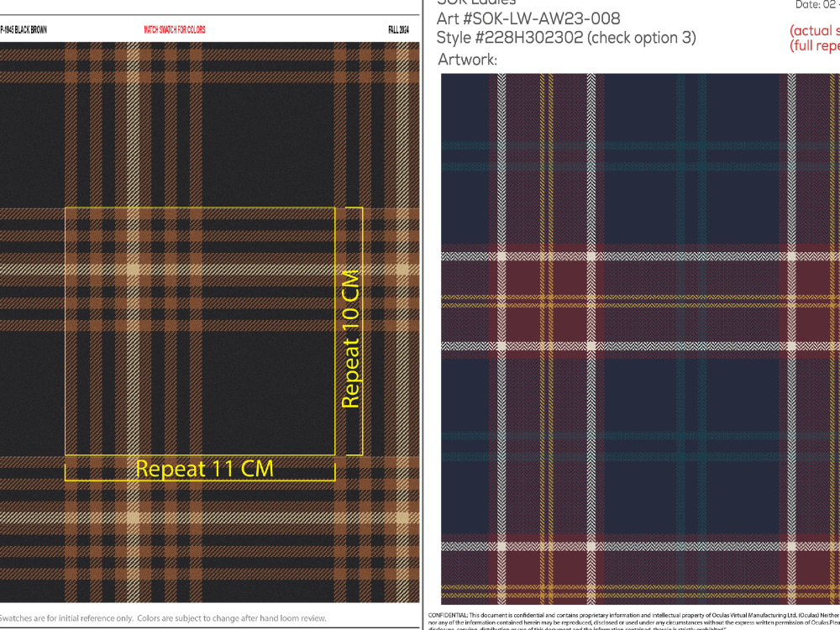Click the 'FALL 2024' season label

point(398,29)
